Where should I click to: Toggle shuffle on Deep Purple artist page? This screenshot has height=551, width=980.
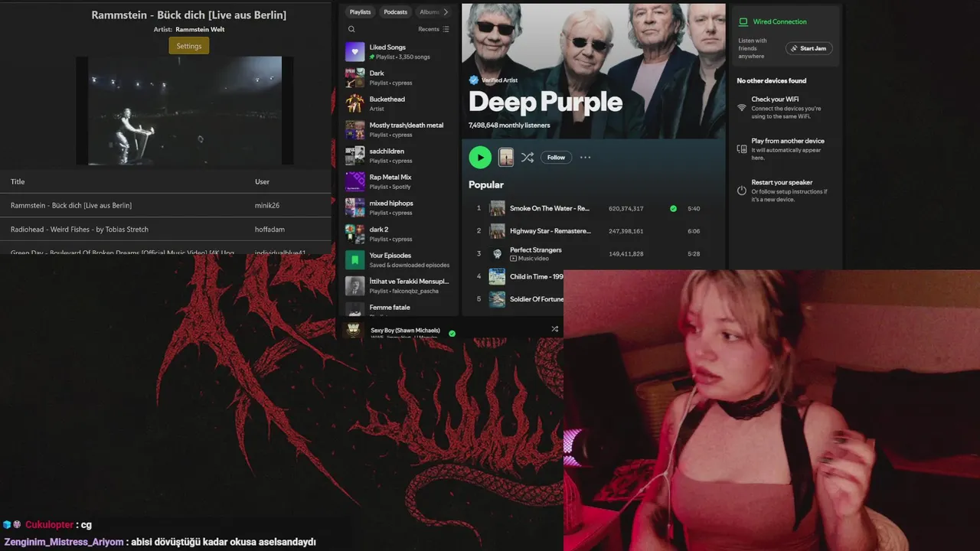(x=528, y=158)
